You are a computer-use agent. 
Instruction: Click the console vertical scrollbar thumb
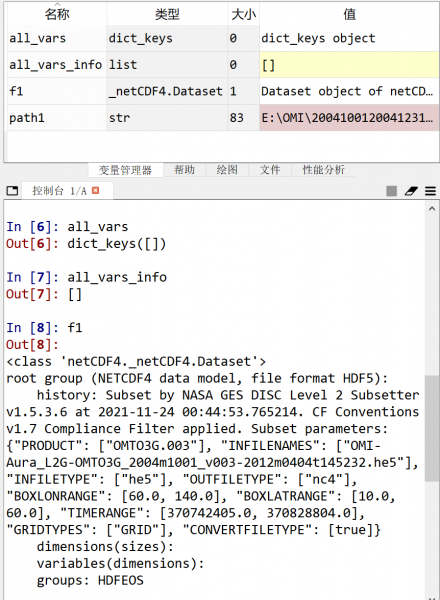point(432,428)
